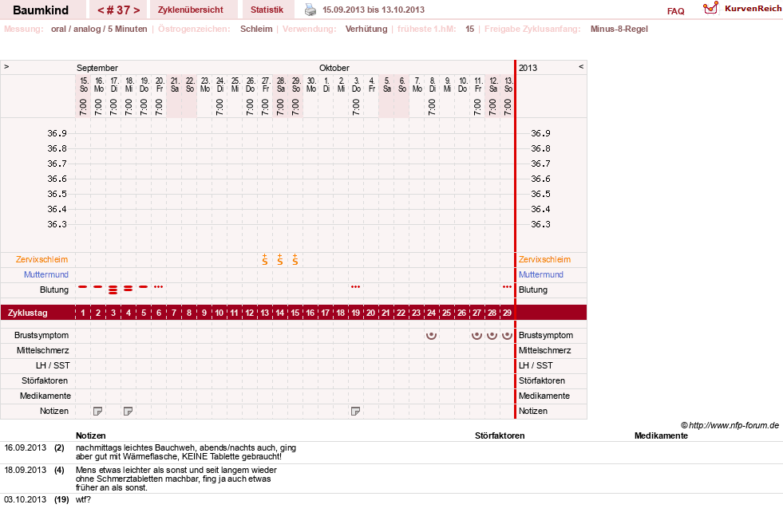This screenshot has width=783, height=532.
Task: Click the printer icon
Action: click(x=310, y=10)
